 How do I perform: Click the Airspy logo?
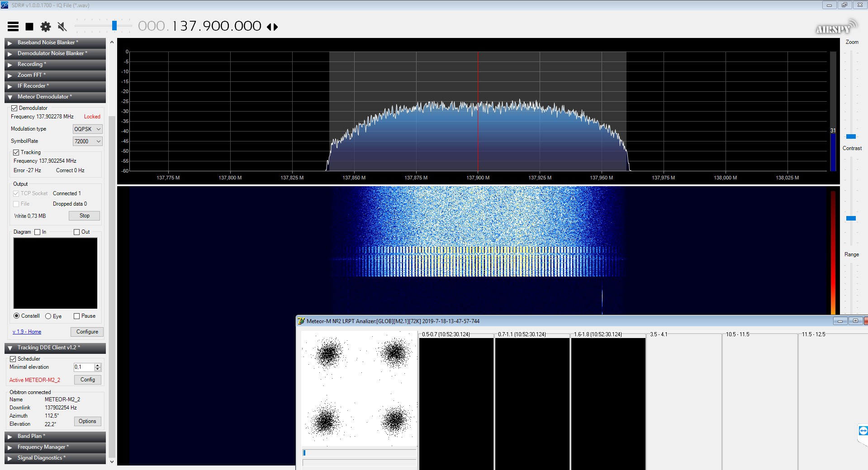pos(836,28)
